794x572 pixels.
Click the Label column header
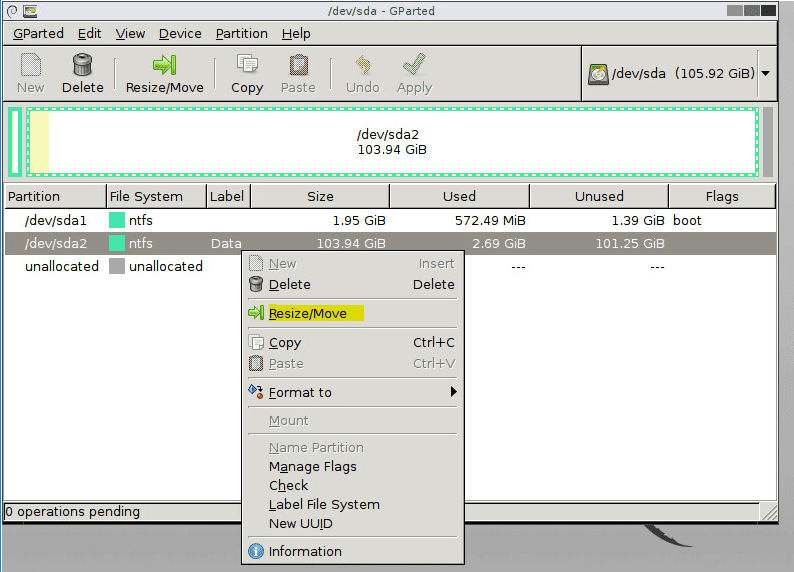pyautogui.click(x=229, y=196)
